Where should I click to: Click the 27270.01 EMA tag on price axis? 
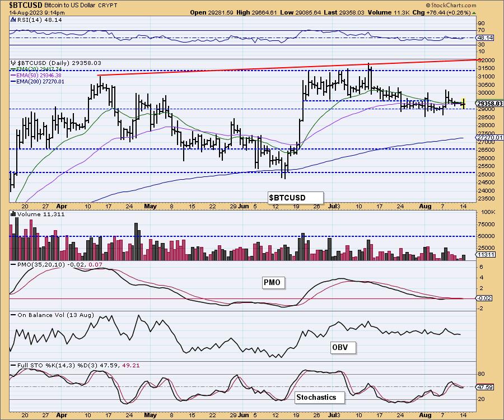[489, 138]
